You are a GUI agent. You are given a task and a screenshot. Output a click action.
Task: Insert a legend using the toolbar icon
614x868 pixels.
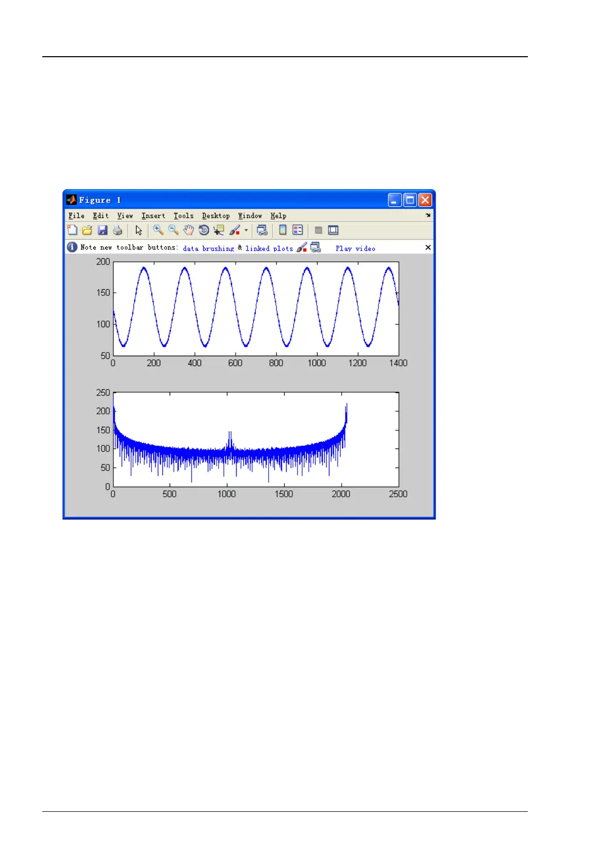(x=297, y=230)
